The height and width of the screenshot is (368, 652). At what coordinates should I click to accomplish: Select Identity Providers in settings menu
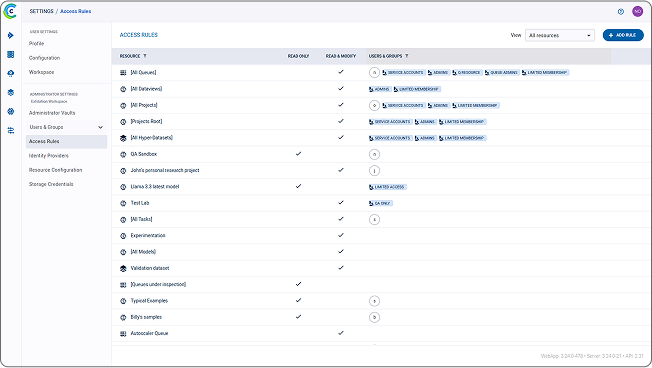[49, 156]
